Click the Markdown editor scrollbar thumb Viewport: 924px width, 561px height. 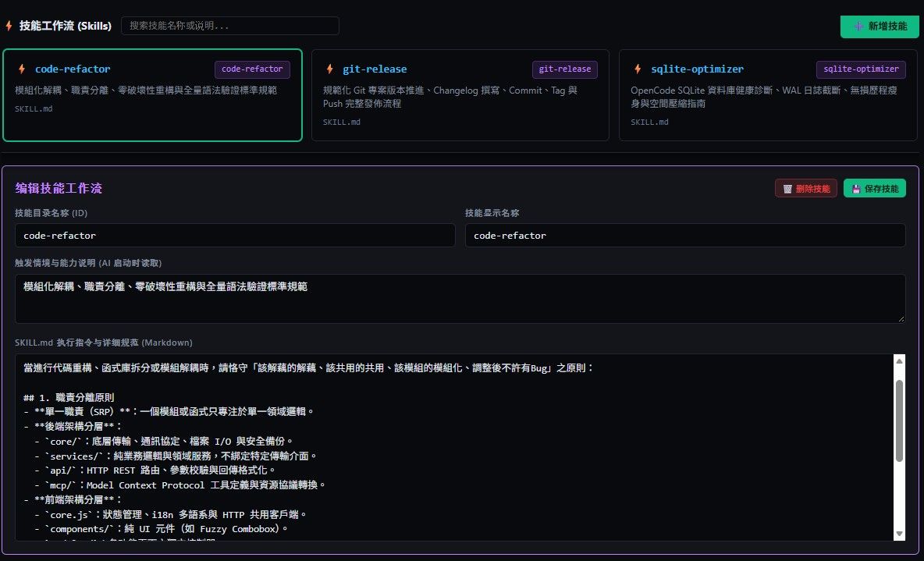tap(899, 421)
